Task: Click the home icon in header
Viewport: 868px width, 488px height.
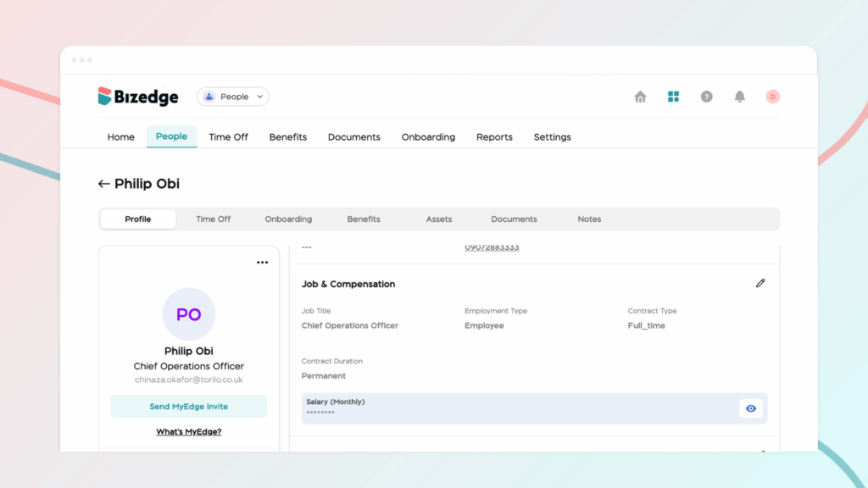Action: click(x=640, y=97)
